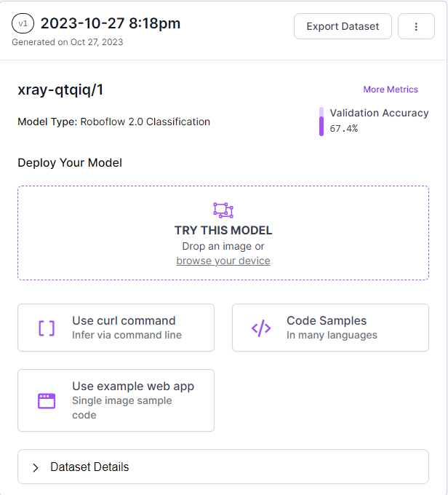The height and width of the screenshot is (495, 448).
Task: Click the Validation Accuracy 67.4% value
Action: click(343, 129)
